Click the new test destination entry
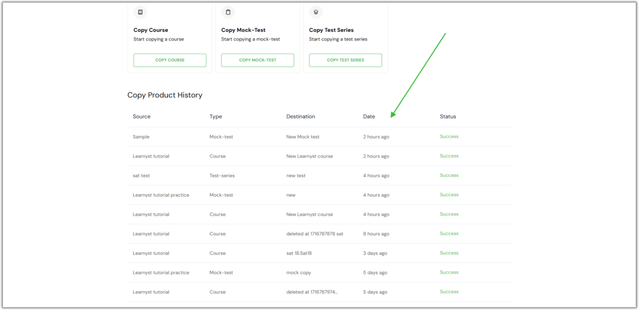The height and width of the screenshot is (310, 644). click(296, 175)
